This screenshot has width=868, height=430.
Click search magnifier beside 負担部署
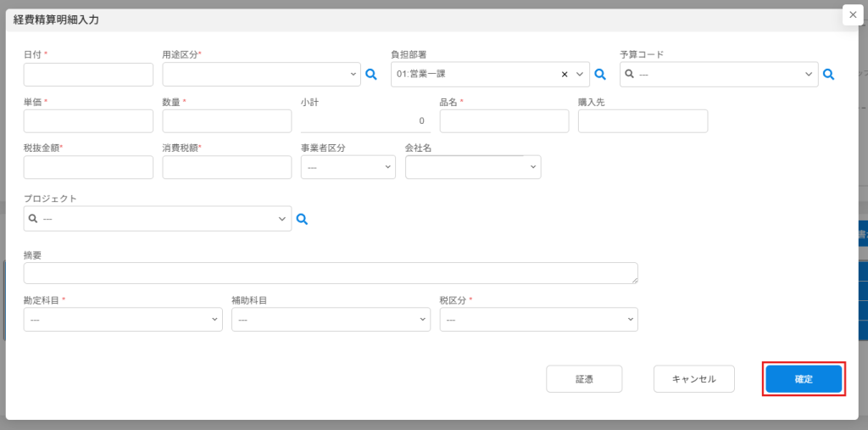point(600,75)
